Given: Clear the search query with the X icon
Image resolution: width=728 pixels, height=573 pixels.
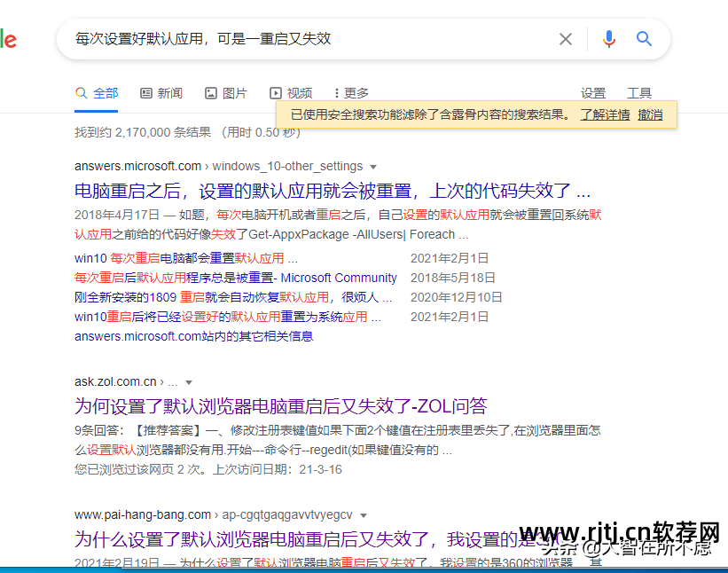Looking at the screenshot, I should click(x=565, y=39).
